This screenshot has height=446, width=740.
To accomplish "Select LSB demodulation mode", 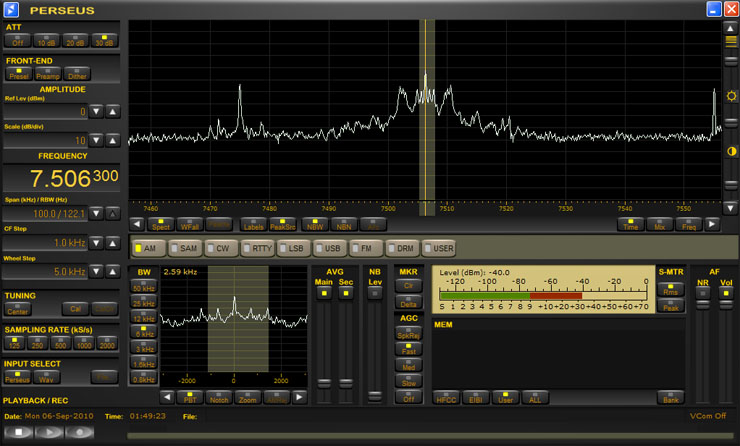I will click(293, 248).
